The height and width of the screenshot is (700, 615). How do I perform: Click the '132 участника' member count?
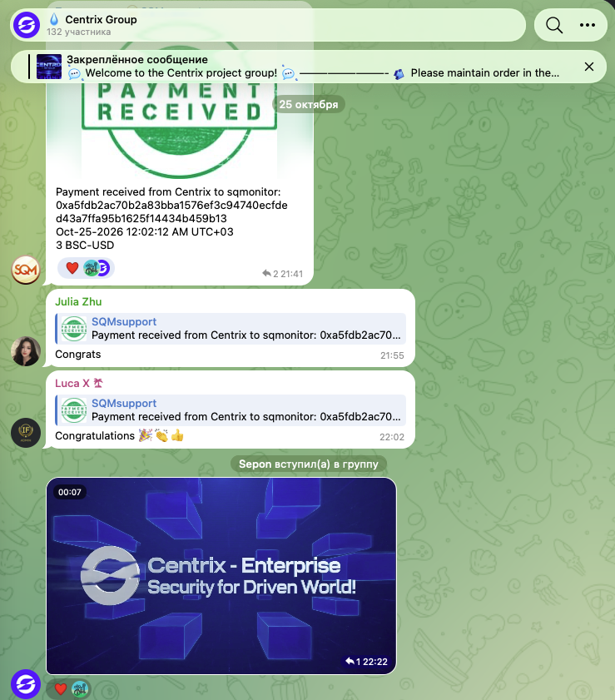pyautogui.click(x=78, y=32)
